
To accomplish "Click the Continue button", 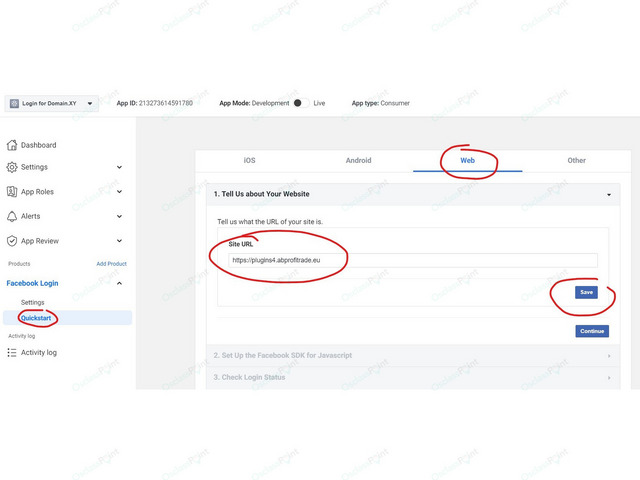I will (x=592, y=331).
